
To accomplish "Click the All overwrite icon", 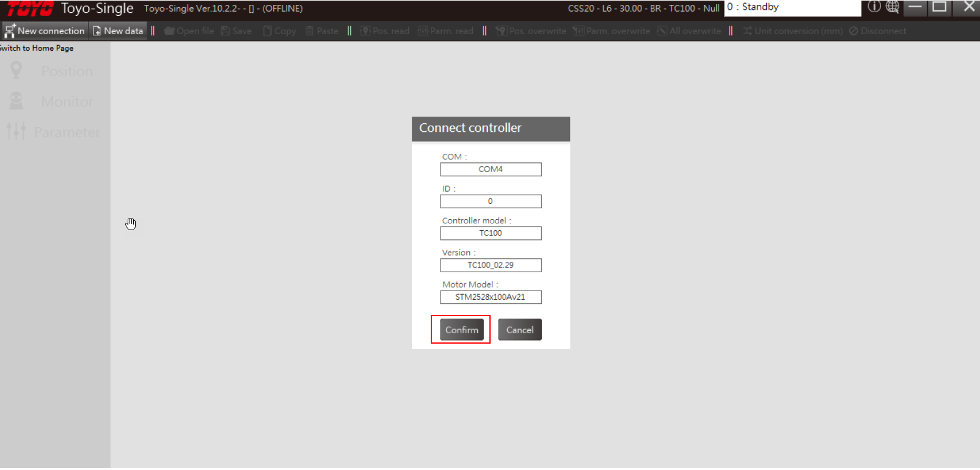I will [x=662, y=31].
